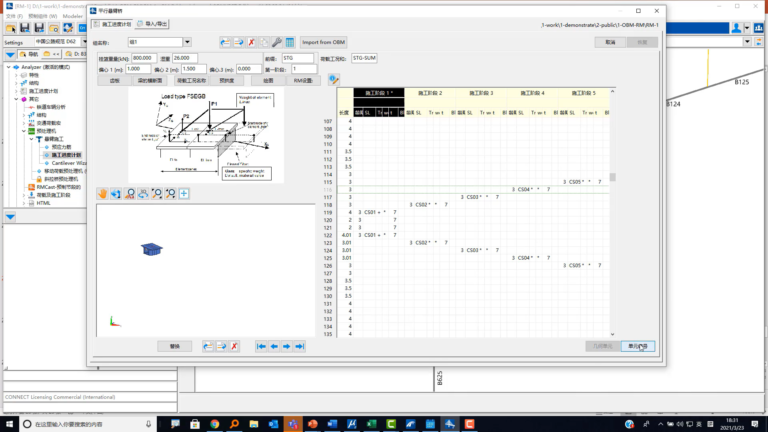
Task: Click the zoom-fit magnifier icon next to plus icon
Action: point(170,193)
